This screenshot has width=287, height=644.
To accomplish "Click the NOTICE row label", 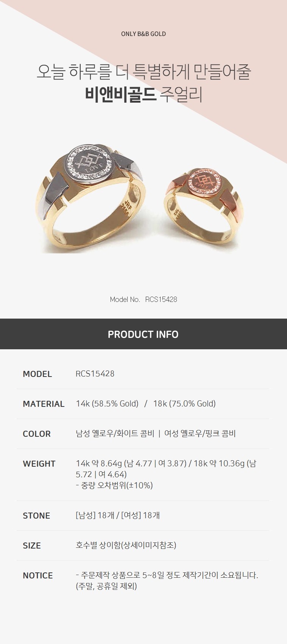I will pos(38,575).
